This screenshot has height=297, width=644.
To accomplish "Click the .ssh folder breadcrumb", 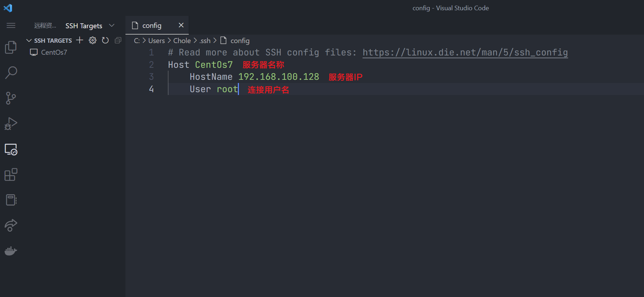I will [x=205, y=41].
